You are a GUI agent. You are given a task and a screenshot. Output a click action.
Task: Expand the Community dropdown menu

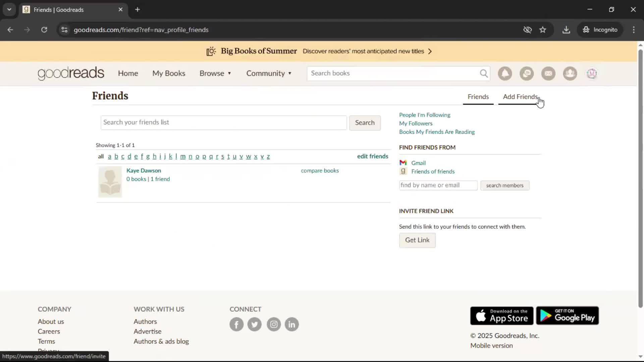click(x=269, y=73)
